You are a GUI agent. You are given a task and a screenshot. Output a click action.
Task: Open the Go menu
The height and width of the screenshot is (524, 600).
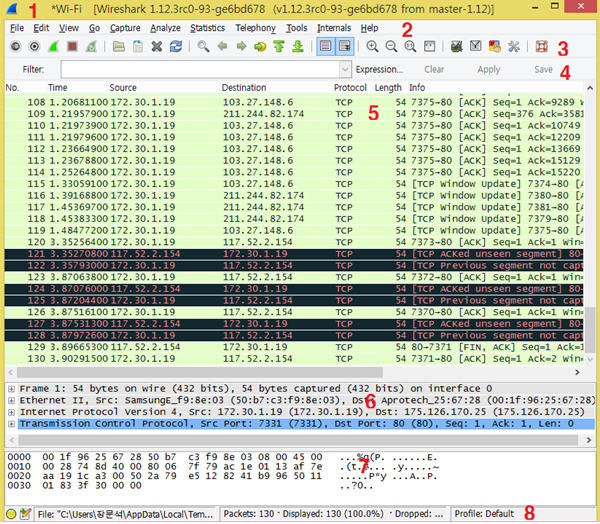pyautogui.click(x=94, y=28)
